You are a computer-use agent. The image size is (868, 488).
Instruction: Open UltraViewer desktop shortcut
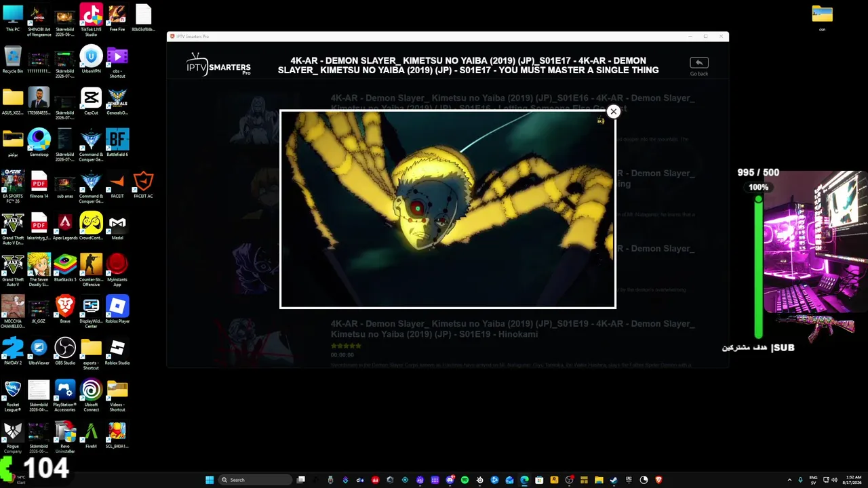point(39,351)
